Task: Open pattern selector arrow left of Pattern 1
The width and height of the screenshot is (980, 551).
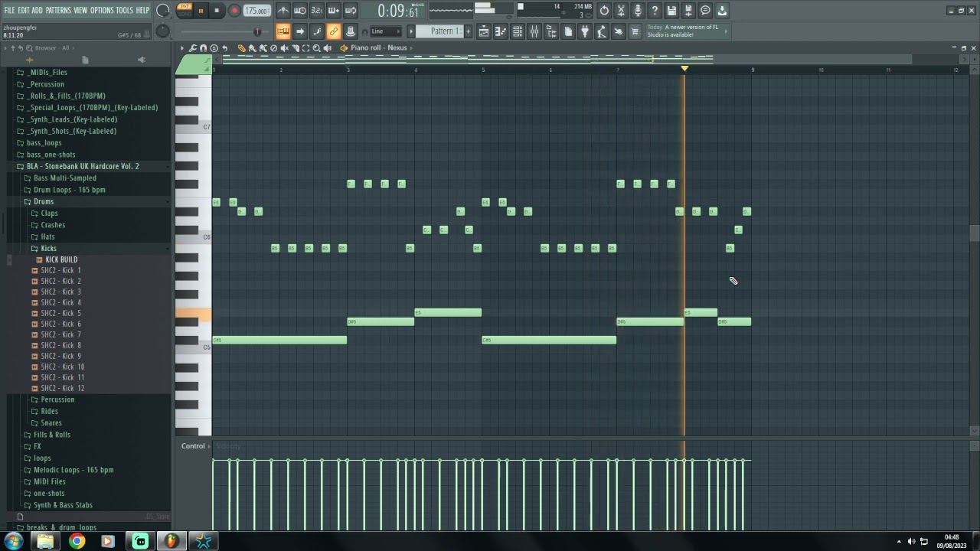Action: coord(411,31)
